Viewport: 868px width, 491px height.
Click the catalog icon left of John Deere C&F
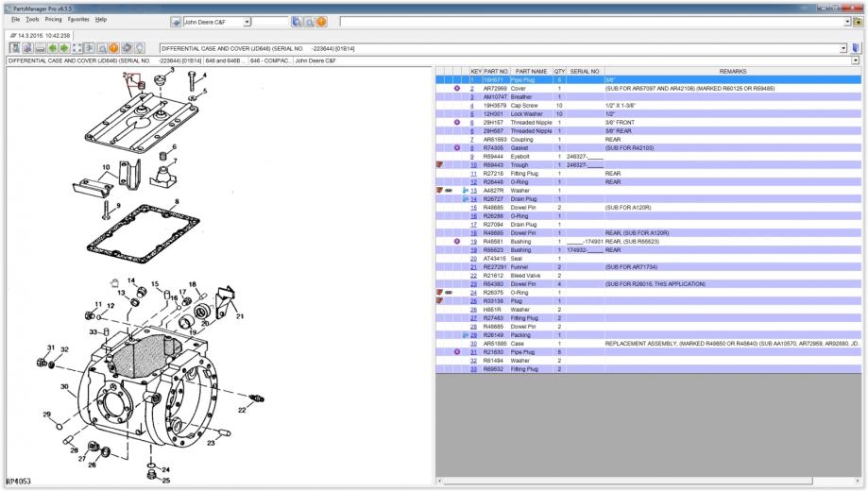click(x=177, y=21)
